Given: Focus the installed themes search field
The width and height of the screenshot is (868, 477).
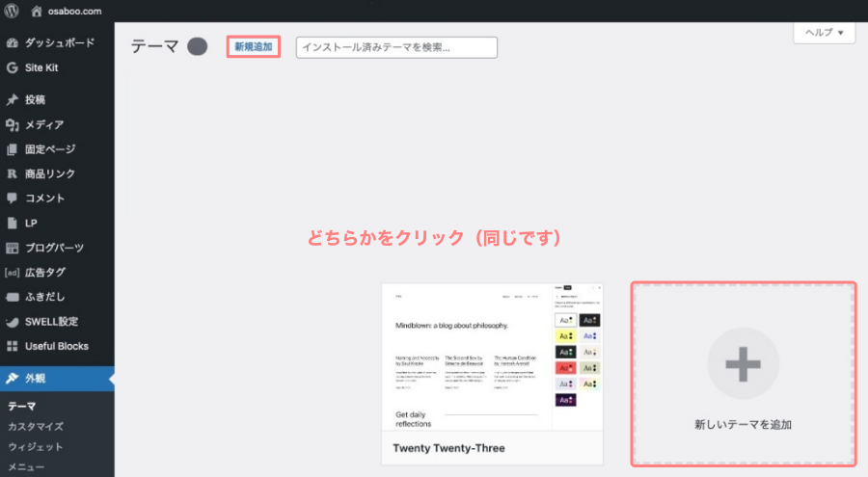Looking at the screenshot, I should coord(396,47).
